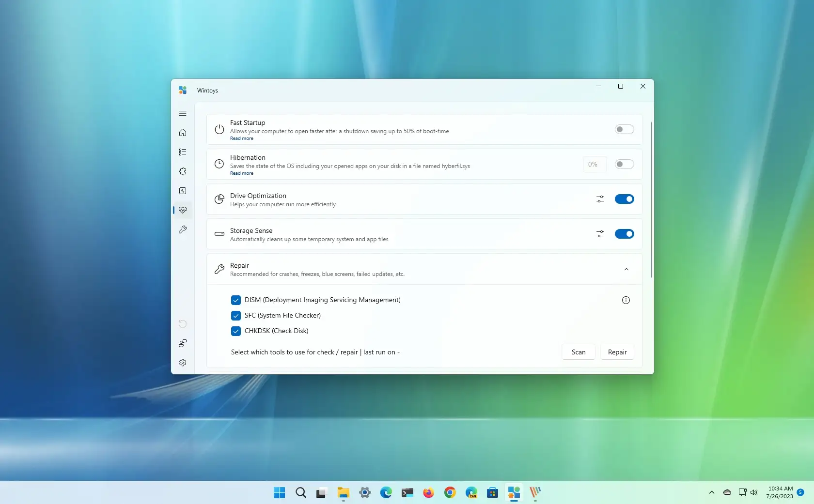Click the Fast Startup power icon
This screenshot has height=504, width=814.
[219, 129]
